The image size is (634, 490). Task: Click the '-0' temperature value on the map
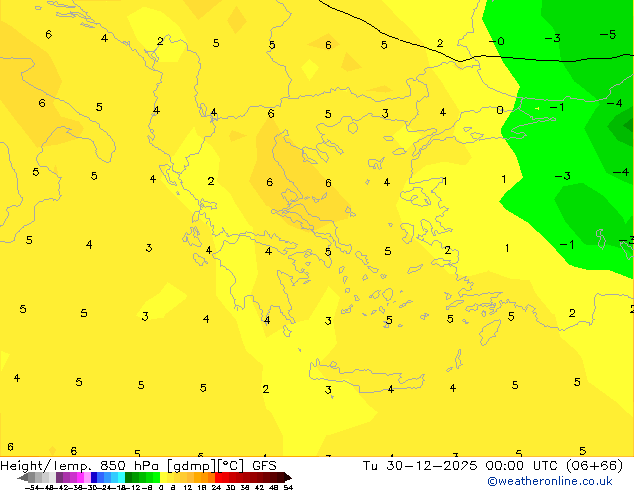pyautogui.click(x=497, y=41)
